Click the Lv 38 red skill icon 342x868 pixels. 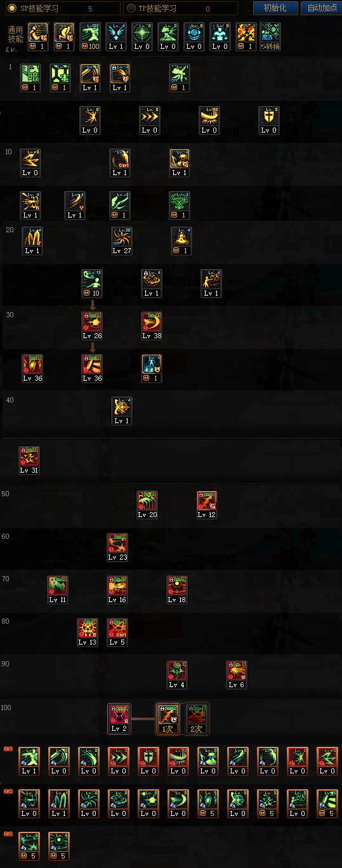[x=151, y=326]
